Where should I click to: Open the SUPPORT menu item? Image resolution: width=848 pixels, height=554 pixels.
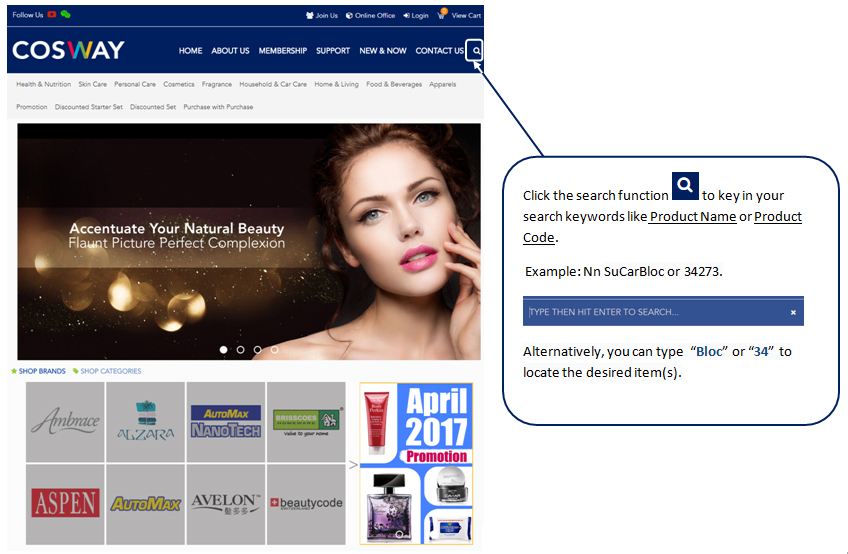[x=333, y=51]
